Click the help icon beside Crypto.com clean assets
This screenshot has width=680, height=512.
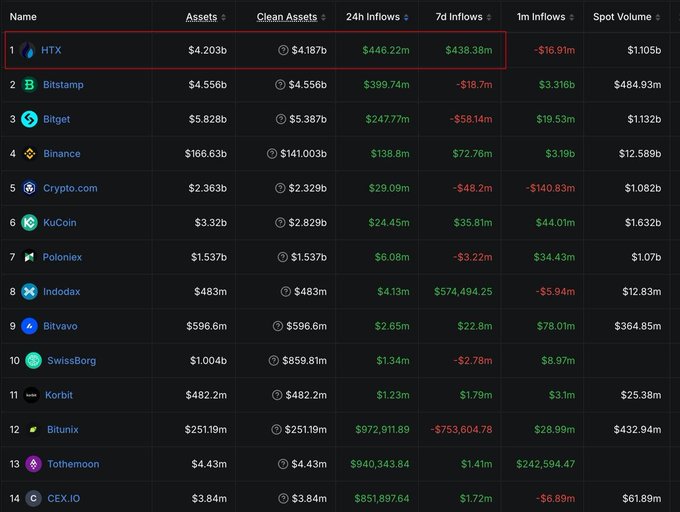click(x=280, y=188)
